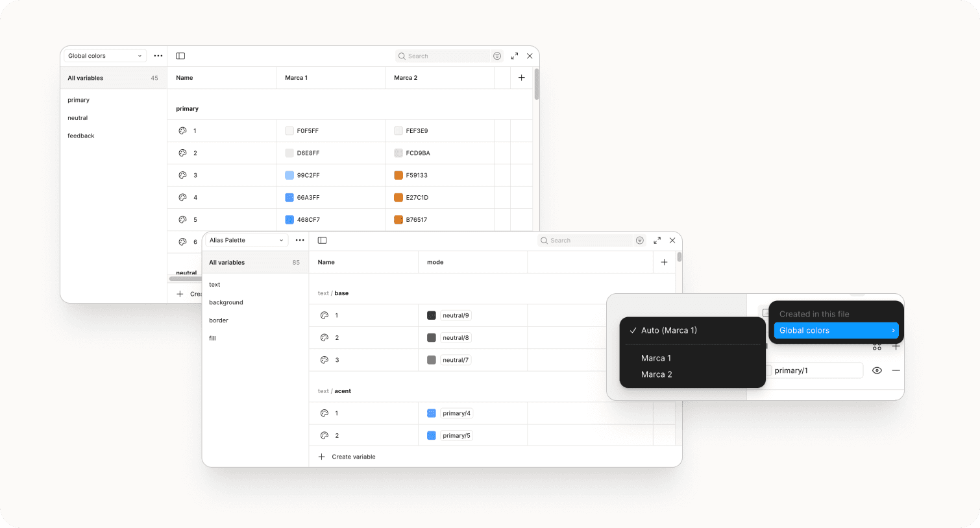The height and width of the screenshot is (528, 980).
Task: Click the vertical scrollbar in Alias Palette window
Action: coord(680,257)
